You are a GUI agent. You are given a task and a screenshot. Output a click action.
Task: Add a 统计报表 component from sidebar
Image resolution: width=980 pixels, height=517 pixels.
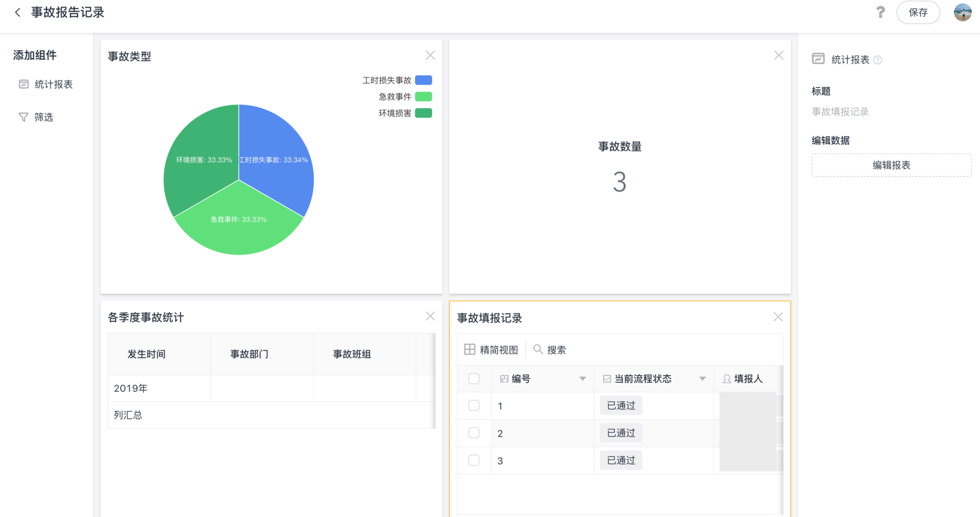pyautogui.click(x=46, y=84)
